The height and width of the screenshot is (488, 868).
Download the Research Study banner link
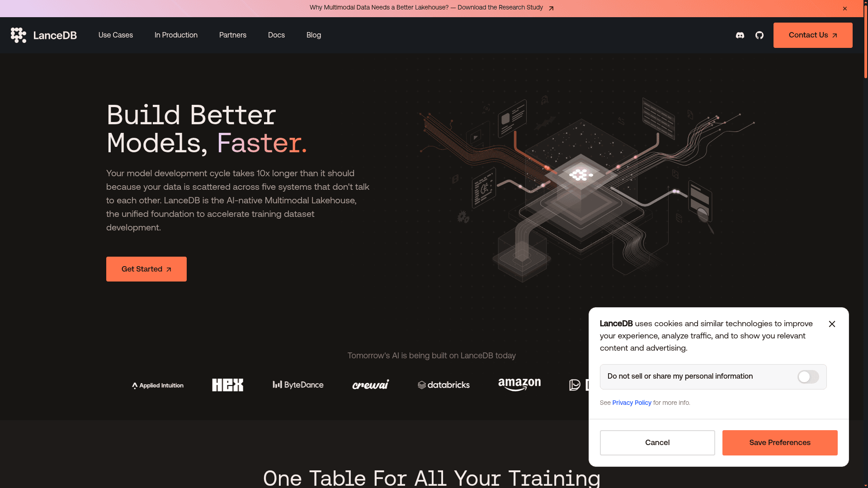pyautogui.click(x=432, y=8)
